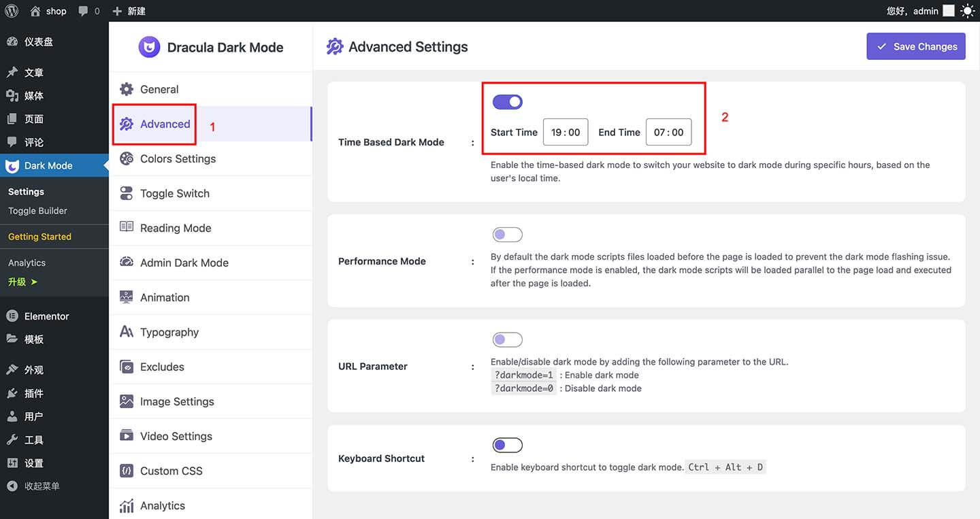980x519 pixels.
Task: Collapse menu via 收起菜单 icon
Action: (x=12, y=486)
